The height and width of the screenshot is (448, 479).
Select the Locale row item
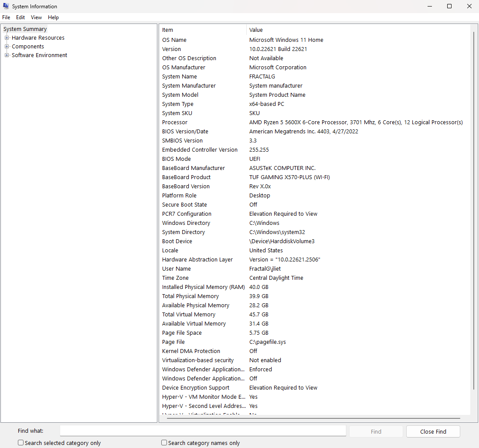click(x=170, y=251)
